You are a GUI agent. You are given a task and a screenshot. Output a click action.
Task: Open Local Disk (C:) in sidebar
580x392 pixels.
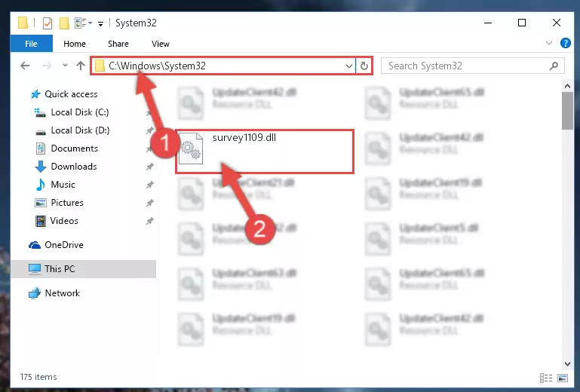pyautogui.click(x=80, y=112)
